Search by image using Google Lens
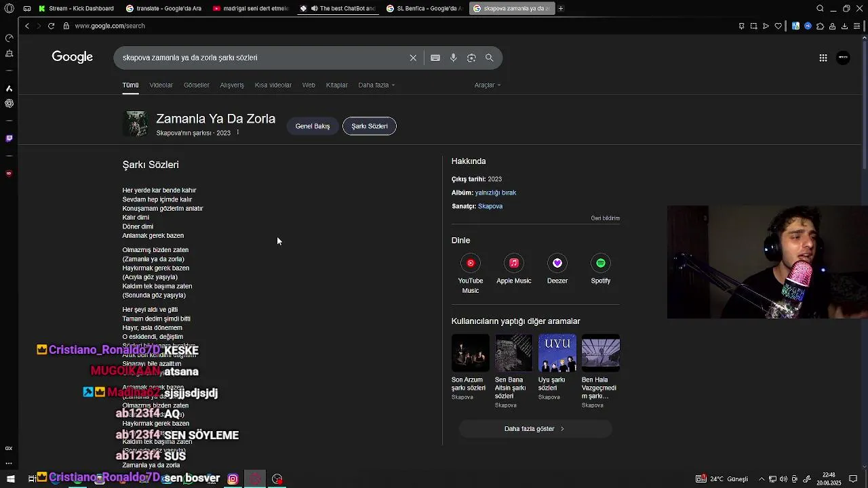This screenshot has height=488, width=868. pyautogui.click(x=471, y=58)
